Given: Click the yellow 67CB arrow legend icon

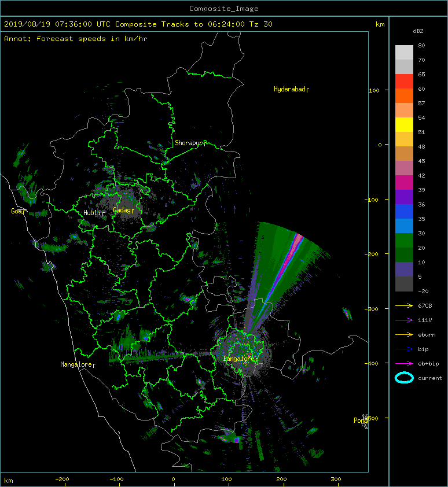Looking at the screenshot, I should pyautogui.click(x=404, y=306).
